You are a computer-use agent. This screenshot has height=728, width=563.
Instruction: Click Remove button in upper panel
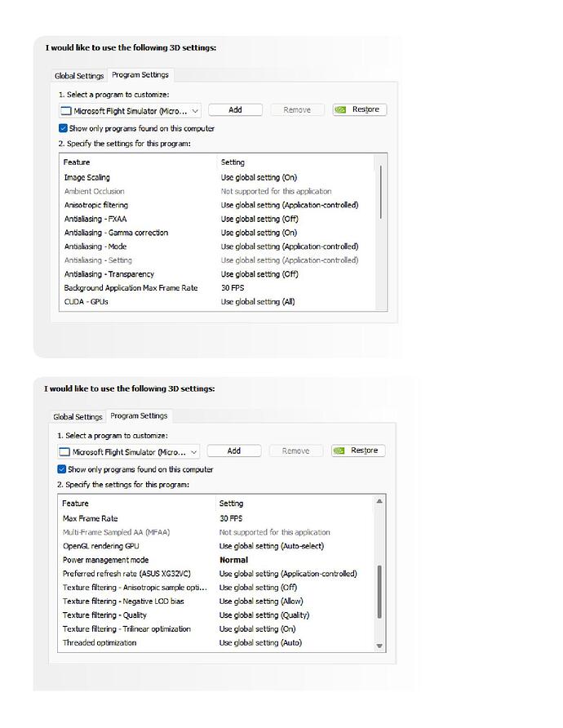point(297,109)
